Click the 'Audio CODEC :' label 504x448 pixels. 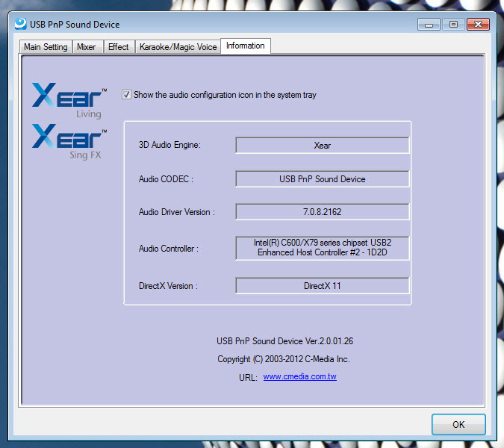point(167,179)
